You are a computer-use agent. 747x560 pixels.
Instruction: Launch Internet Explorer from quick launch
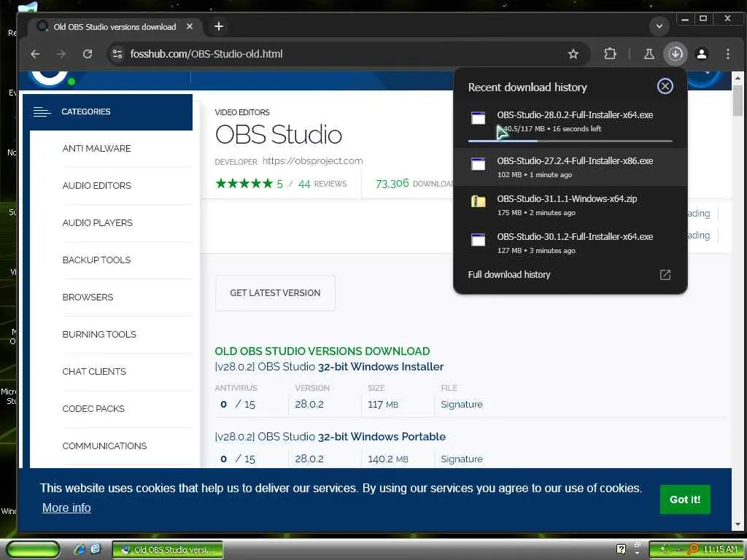click(x=80, y=550)
